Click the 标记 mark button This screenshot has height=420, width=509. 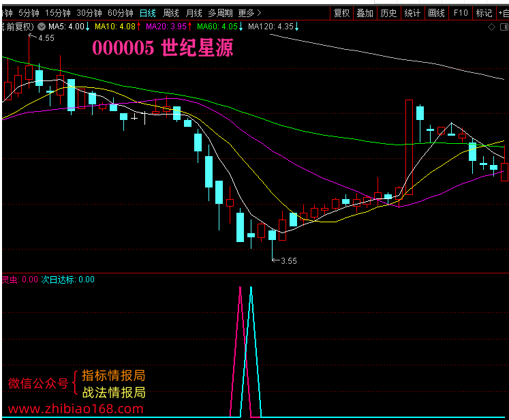pos(484,13)
